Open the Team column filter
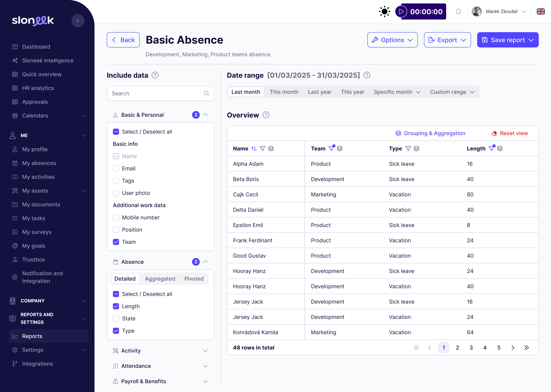The width and height of the screenshot is (551, 392). [332, 148]
